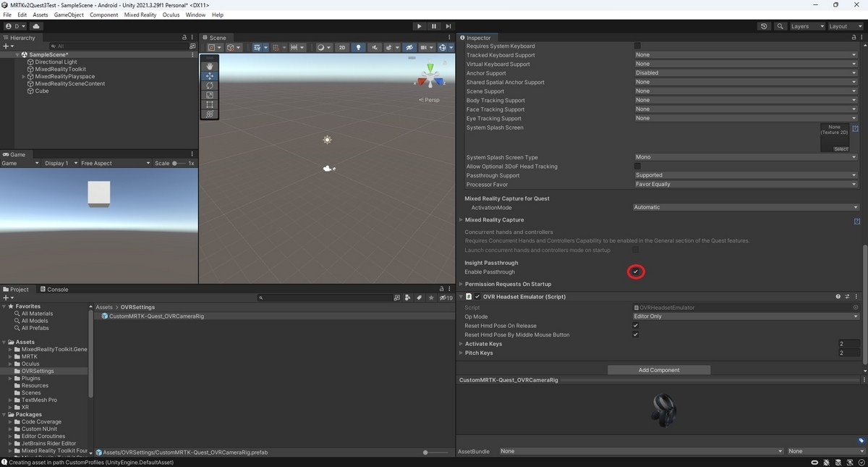Image resolution: width=868 pixels, height=467 pixels.
Task: Click Select in System Splash Screen slot
Action: pos(841,149)
